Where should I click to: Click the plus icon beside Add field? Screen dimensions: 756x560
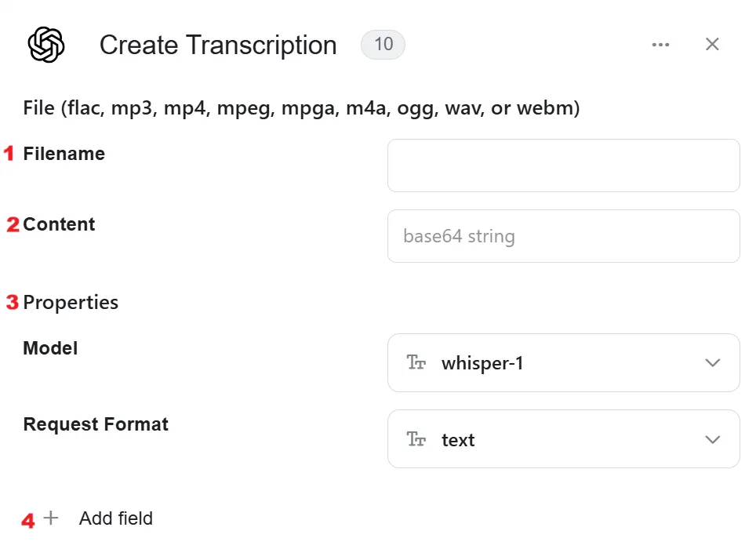click(51, 518)
